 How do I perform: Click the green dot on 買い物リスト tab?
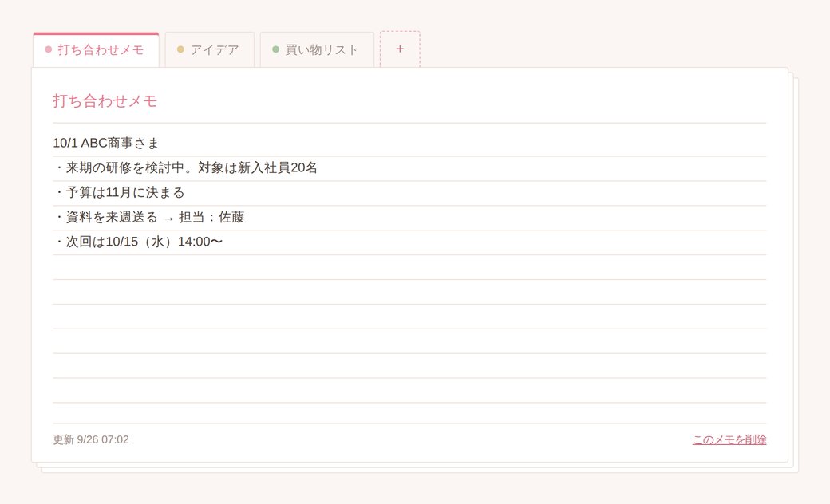point(276,49)
